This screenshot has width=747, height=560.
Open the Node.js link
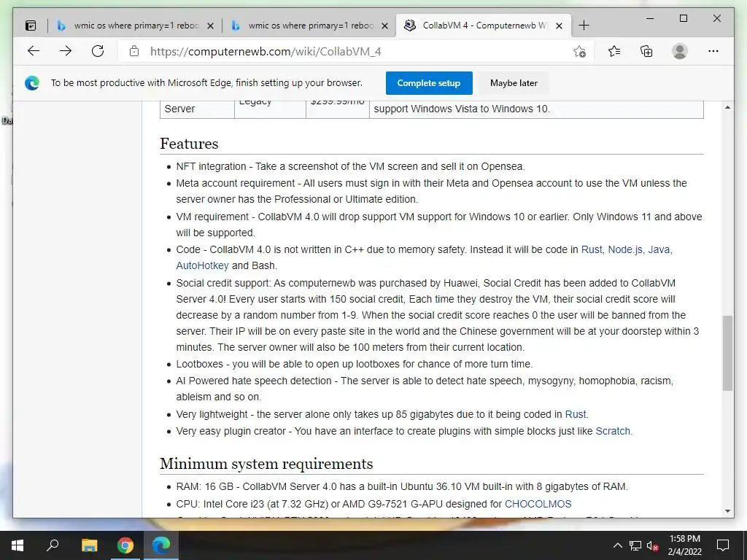(x=625, y=249)
